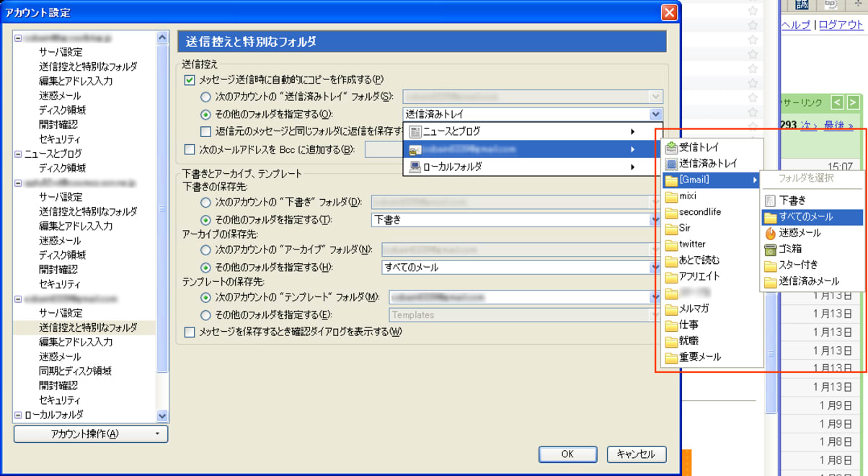Enable メッセージを保存するとき確認ダイアログを表示する checkbox
Image resolution: width=868 pixels, height=476 pixels.
190,332
